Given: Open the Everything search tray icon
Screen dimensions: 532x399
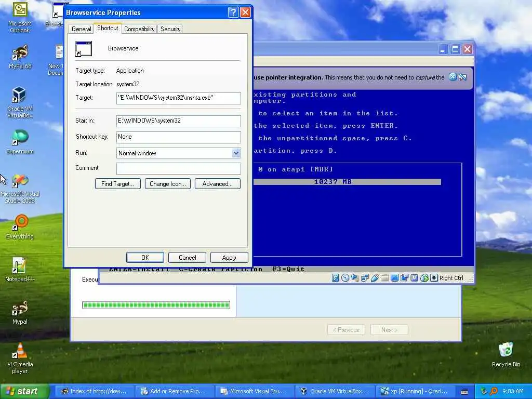Looking at the screenshot, I should (495, 391).
